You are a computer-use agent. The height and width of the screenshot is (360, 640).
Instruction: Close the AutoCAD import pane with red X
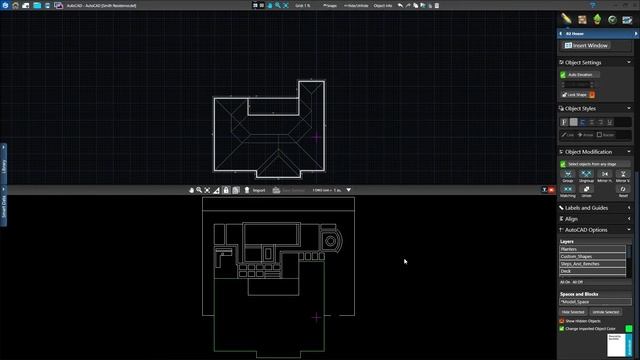[x=551, y=190]
